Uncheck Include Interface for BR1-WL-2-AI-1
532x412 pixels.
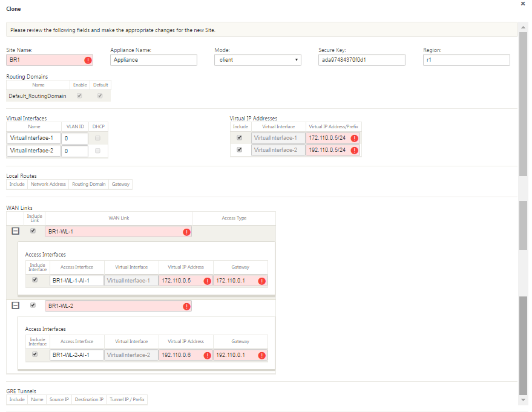click(34, 354)
